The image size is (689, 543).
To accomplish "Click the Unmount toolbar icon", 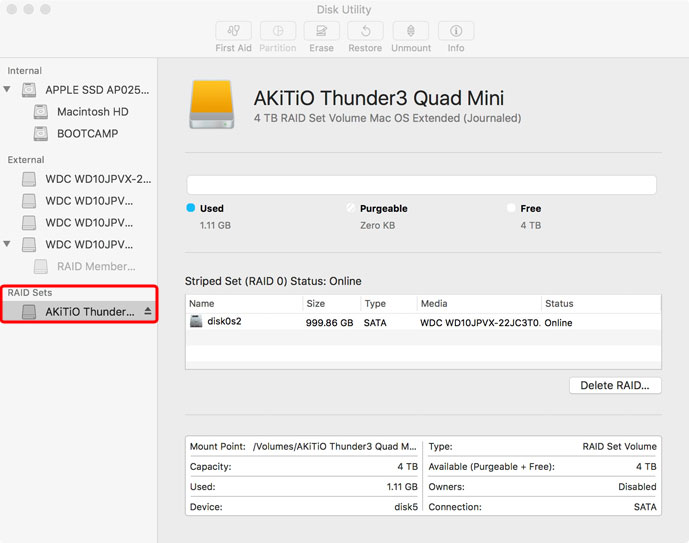I will point(411,32).
